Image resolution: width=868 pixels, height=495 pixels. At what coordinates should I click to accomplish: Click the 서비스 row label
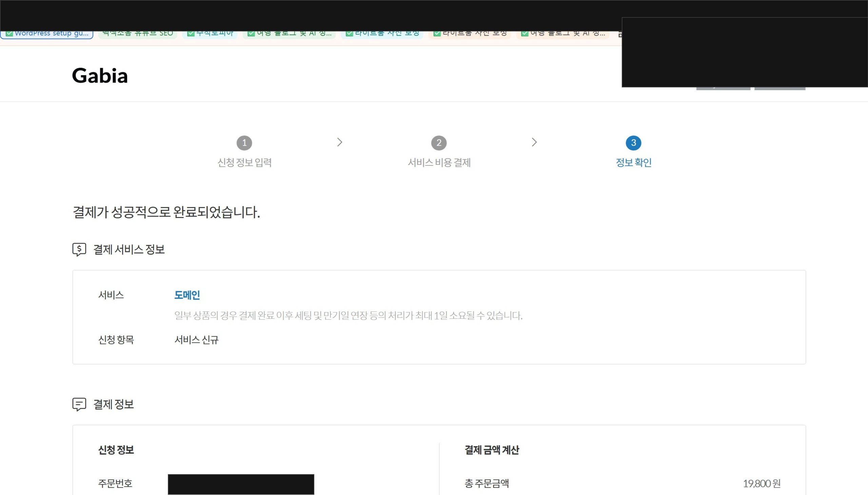pos(111,295)
